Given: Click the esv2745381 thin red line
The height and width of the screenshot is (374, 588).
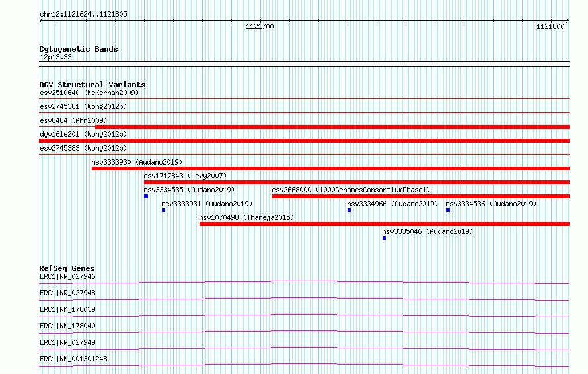Looking at the screenshot, I should coord(304,112).
